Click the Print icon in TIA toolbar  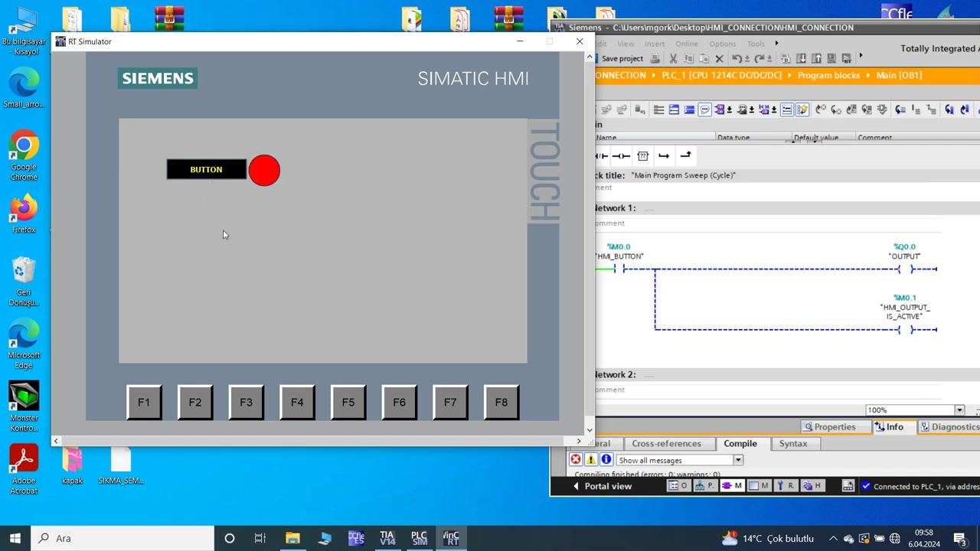655,59
